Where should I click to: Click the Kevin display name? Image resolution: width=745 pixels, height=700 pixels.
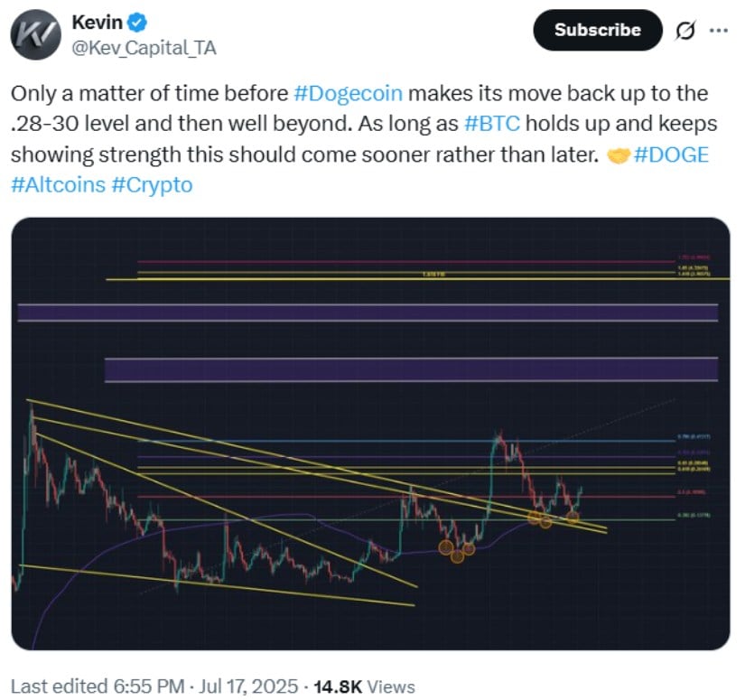[97, 23]
